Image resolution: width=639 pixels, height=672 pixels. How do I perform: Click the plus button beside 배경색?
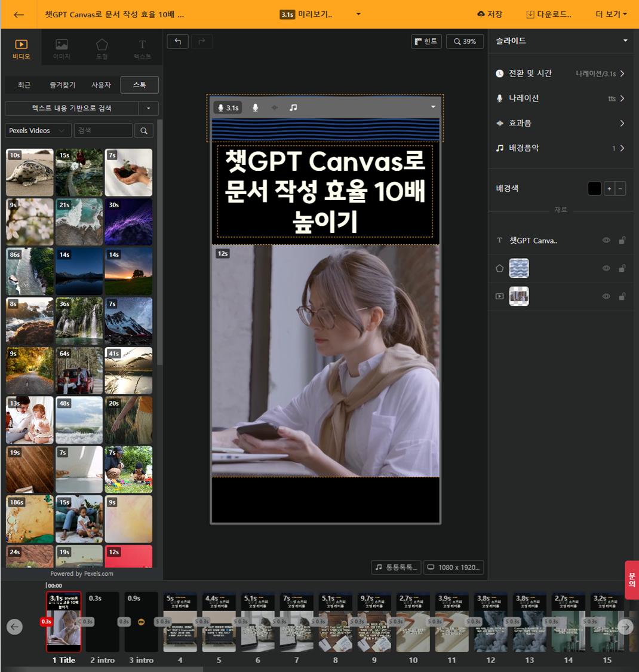pyautogui.click(x=609, y=188)
